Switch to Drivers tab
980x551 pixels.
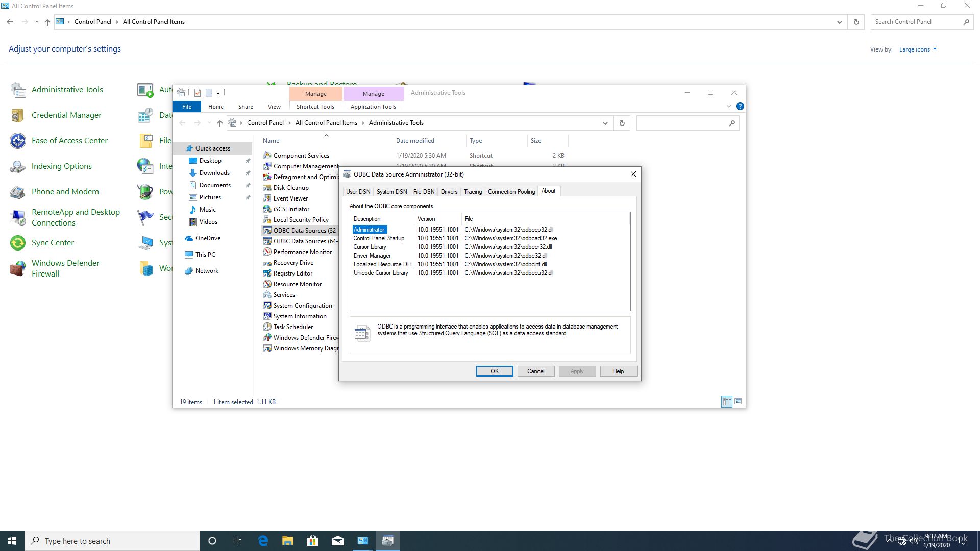(449, 192)
